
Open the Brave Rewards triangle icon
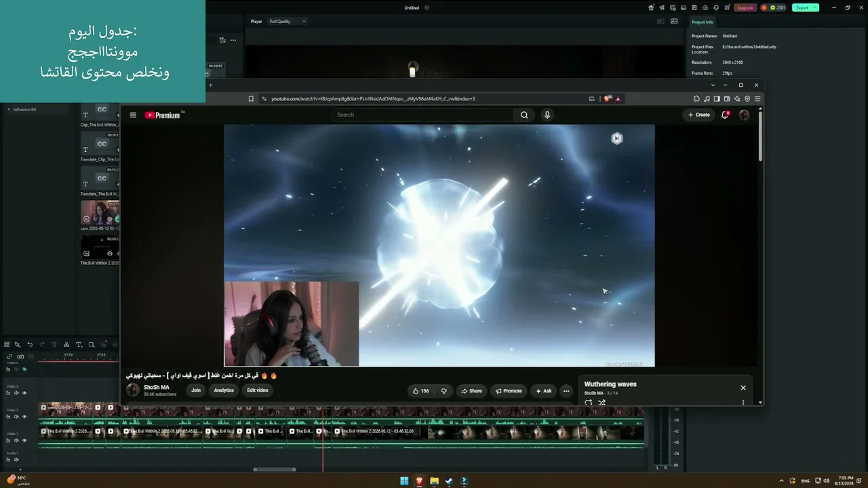point(618,99)
